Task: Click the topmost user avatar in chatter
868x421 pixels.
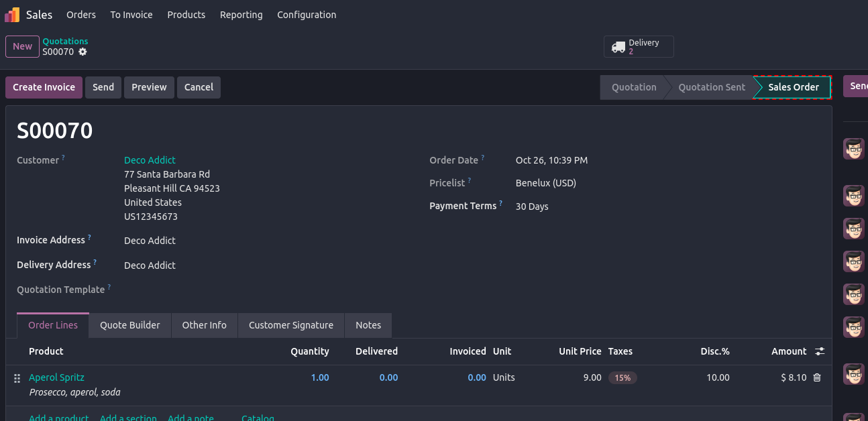Action: point(853,149)
